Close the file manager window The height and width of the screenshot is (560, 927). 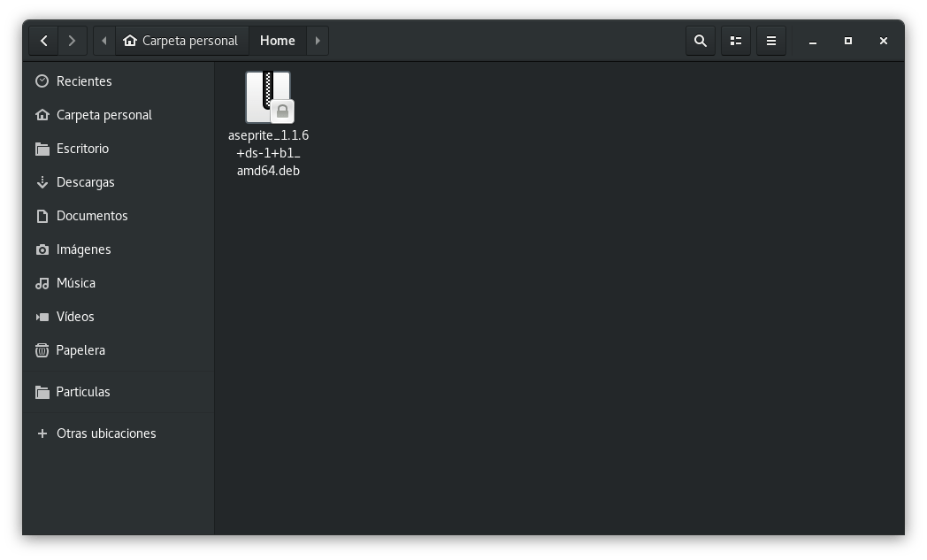click(884, 41)
